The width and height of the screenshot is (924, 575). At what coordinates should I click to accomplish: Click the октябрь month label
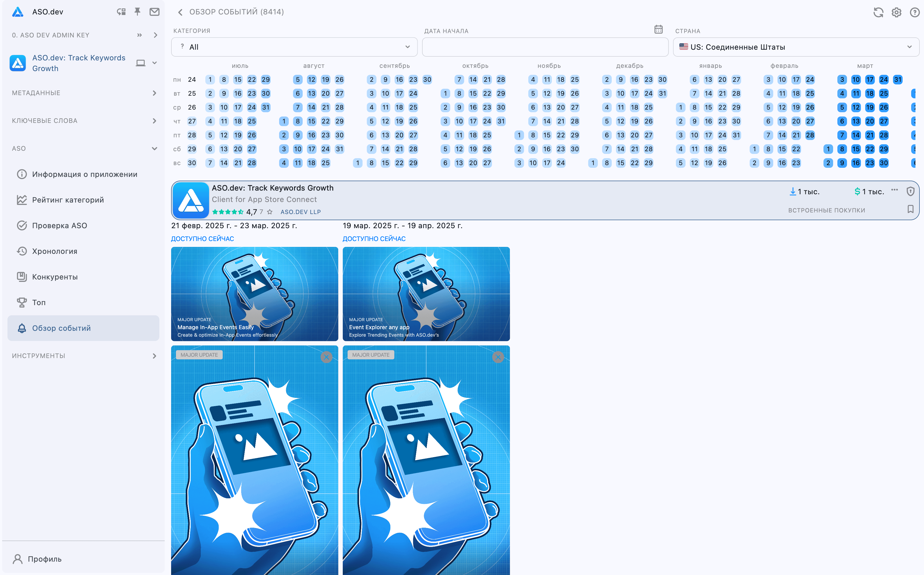(x=475, y=66)
